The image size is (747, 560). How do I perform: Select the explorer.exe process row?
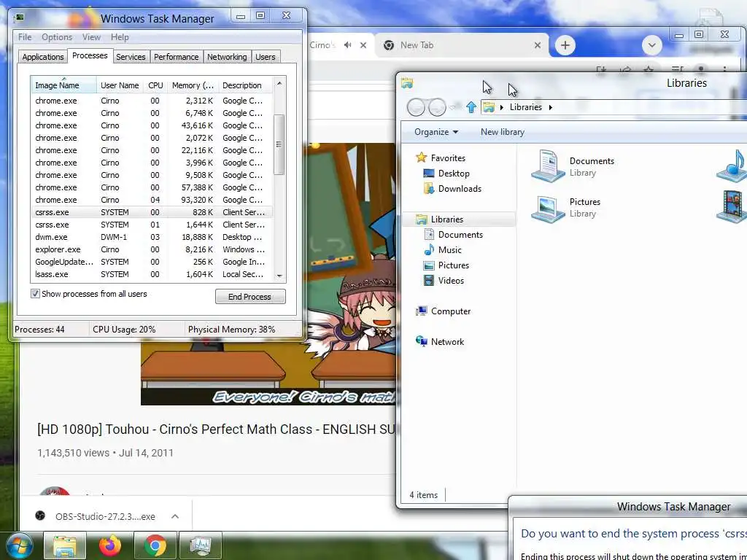coord(152,249)
